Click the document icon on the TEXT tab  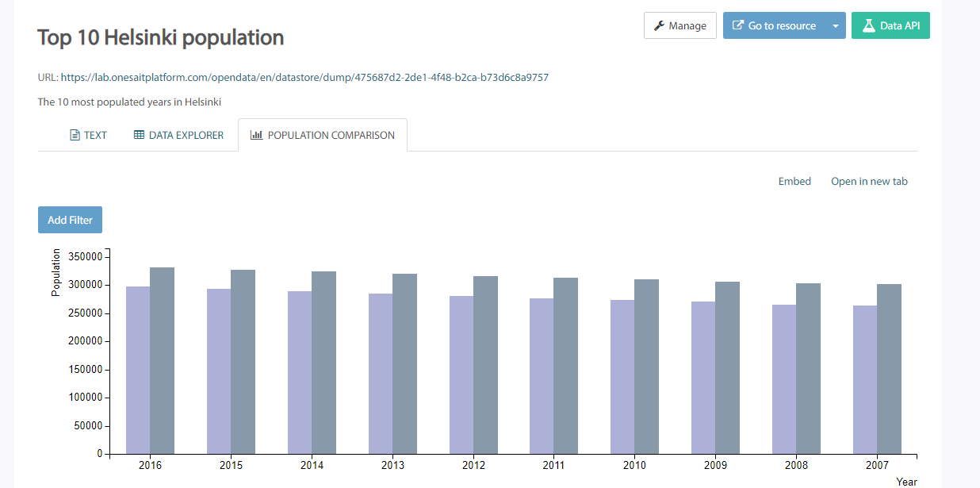click(x=75, y=135)
